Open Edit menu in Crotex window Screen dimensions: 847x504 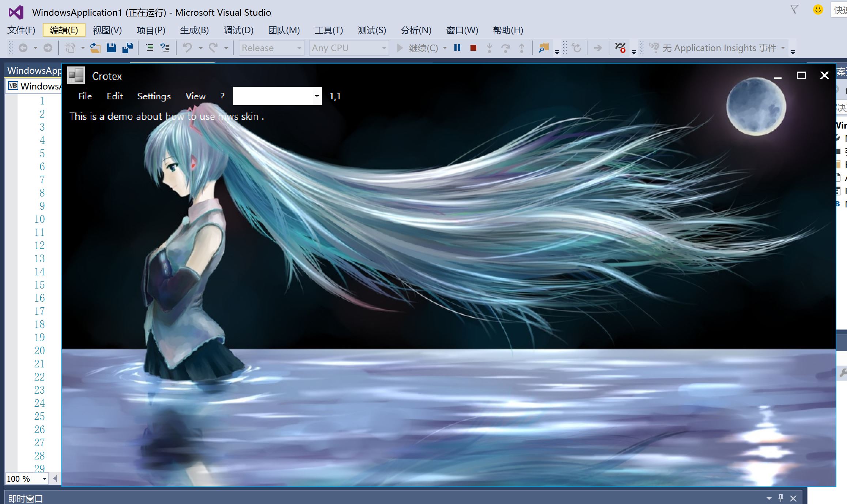tap(115, 96)
